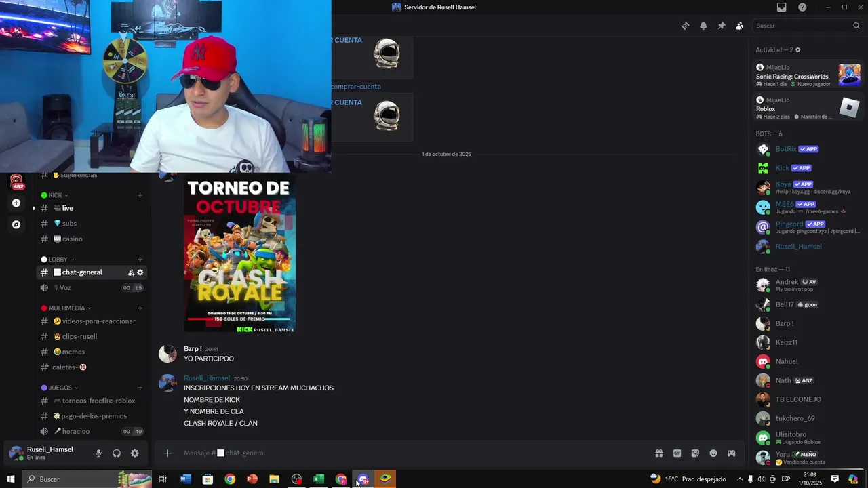
Task: Open the Discord inbox icon
Action: coord(781,7)
